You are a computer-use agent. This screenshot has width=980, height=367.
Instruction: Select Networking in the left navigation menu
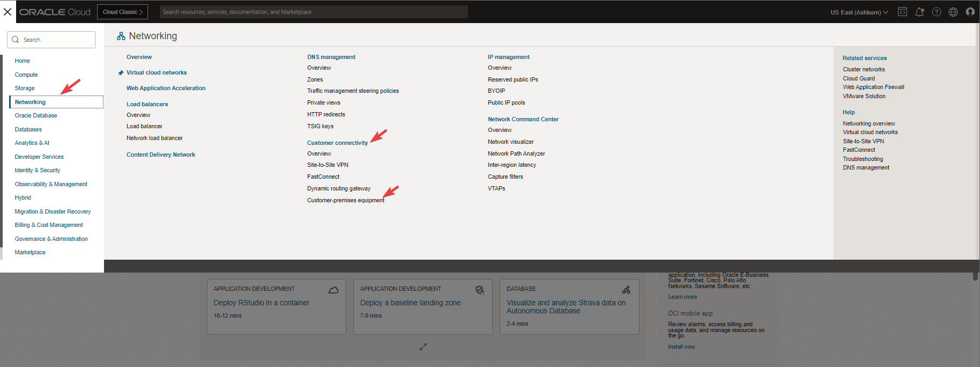(31, 102)
